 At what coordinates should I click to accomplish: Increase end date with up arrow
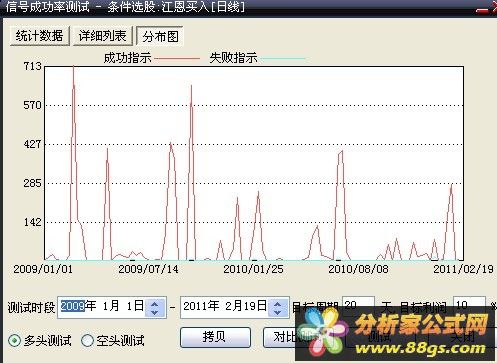pos(277,303)
